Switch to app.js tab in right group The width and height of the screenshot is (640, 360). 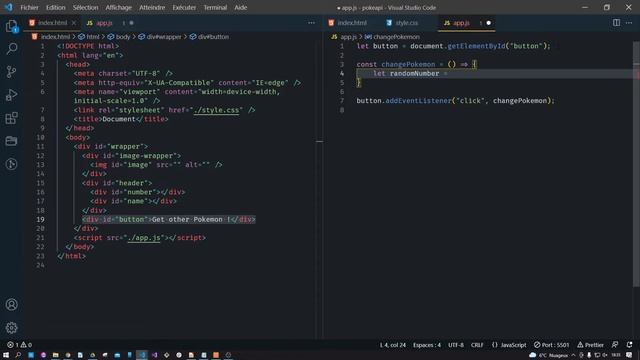coord(466,23)
